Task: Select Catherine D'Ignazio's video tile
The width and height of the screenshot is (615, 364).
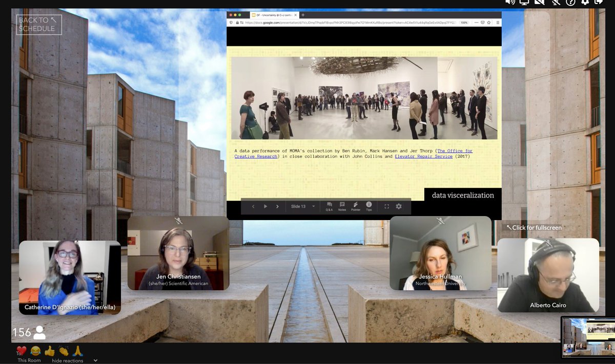Action: (70, 277)
